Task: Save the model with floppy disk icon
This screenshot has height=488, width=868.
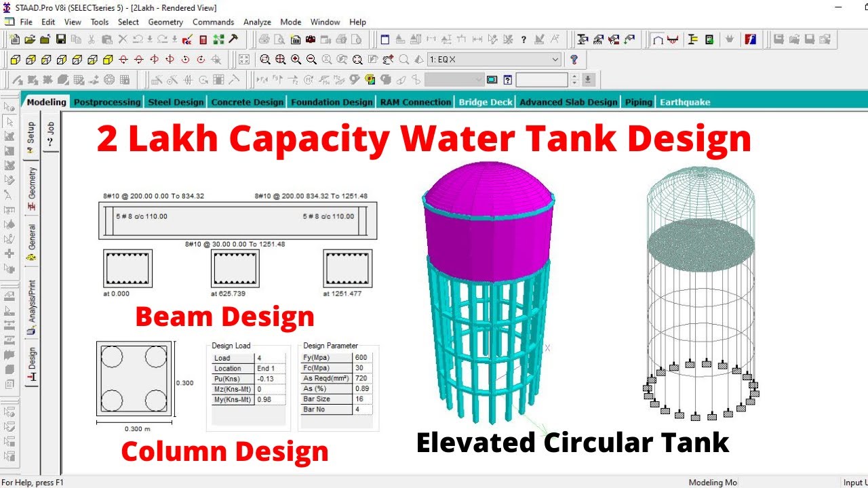Action: tap(60, 39)
